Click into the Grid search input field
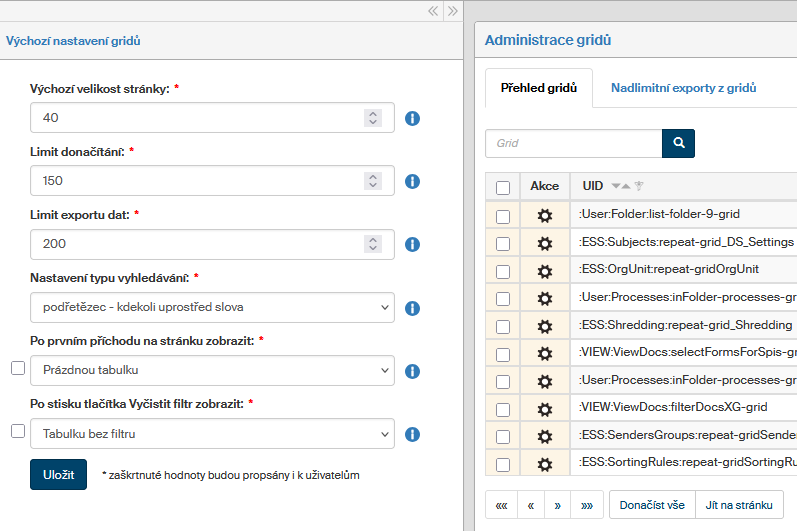 click(x=574, y=143)
